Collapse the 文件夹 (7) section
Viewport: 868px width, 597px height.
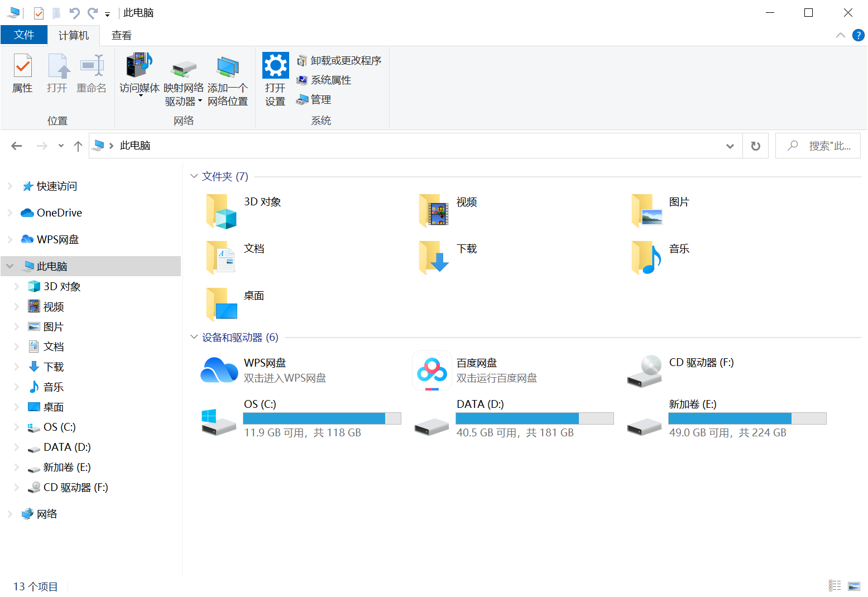(194, 176)
